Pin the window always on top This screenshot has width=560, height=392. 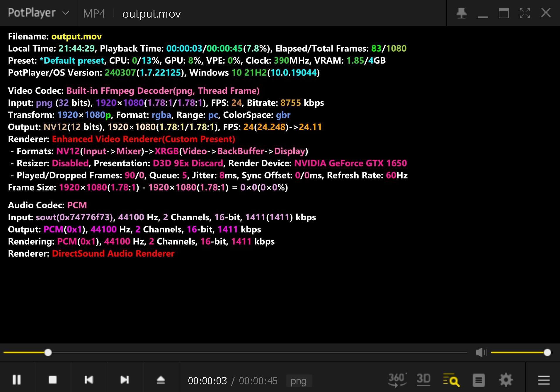[462, 13]
